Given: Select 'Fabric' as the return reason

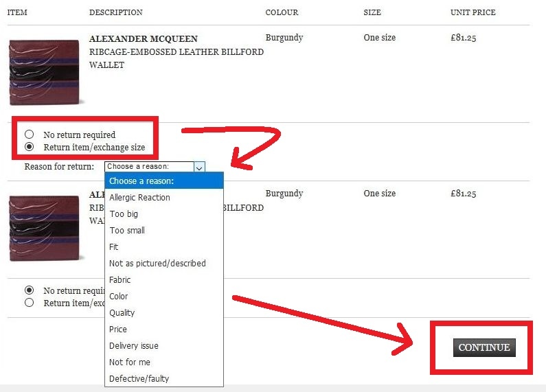Looking at the screenshot, I should (x=164, y=280).
